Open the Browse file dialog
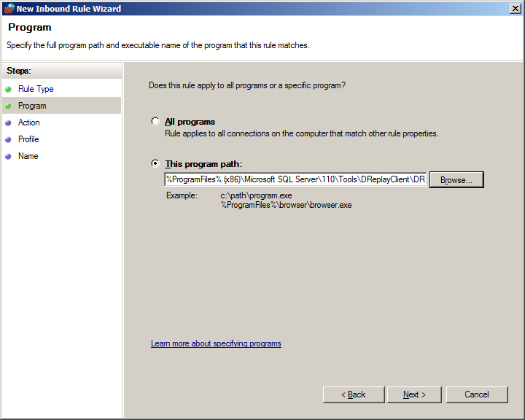Screen dimensions: 525x420 456,180
